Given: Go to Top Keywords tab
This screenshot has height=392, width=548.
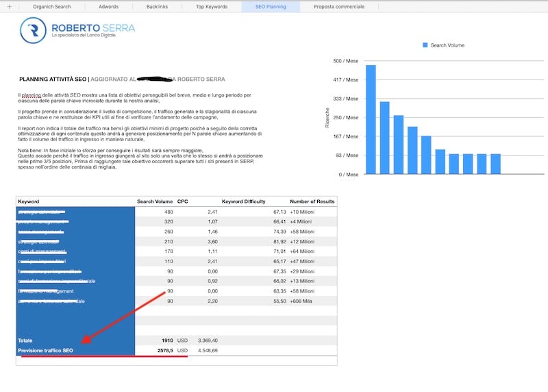Looking at the screenshot, I should pyautogui.click(x=212, y=7).
